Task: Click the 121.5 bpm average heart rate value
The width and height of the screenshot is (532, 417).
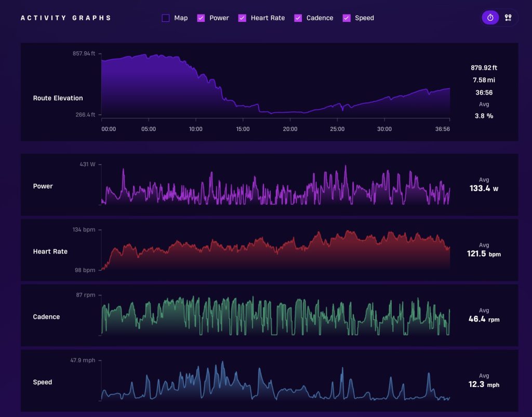Action: click(484, 253)
